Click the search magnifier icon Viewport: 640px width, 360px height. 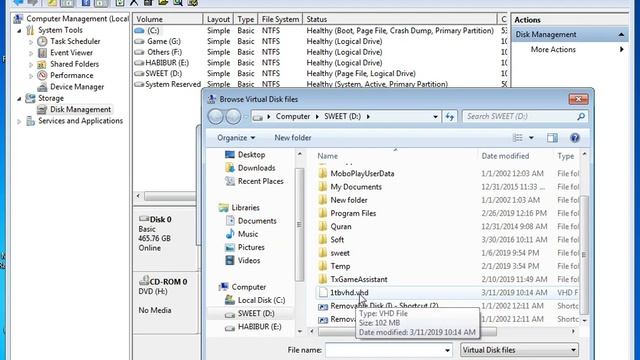581,117
